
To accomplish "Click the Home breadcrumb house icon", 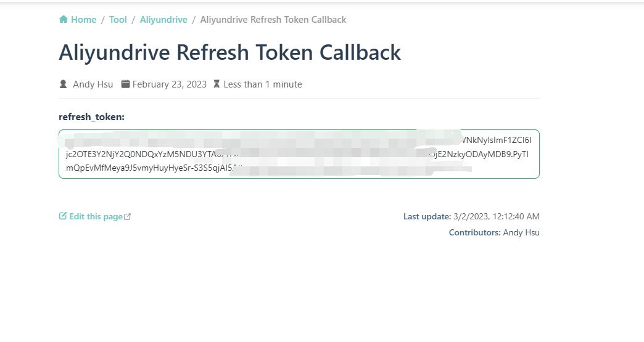I will pyautogui.click(x=64, y=19).
